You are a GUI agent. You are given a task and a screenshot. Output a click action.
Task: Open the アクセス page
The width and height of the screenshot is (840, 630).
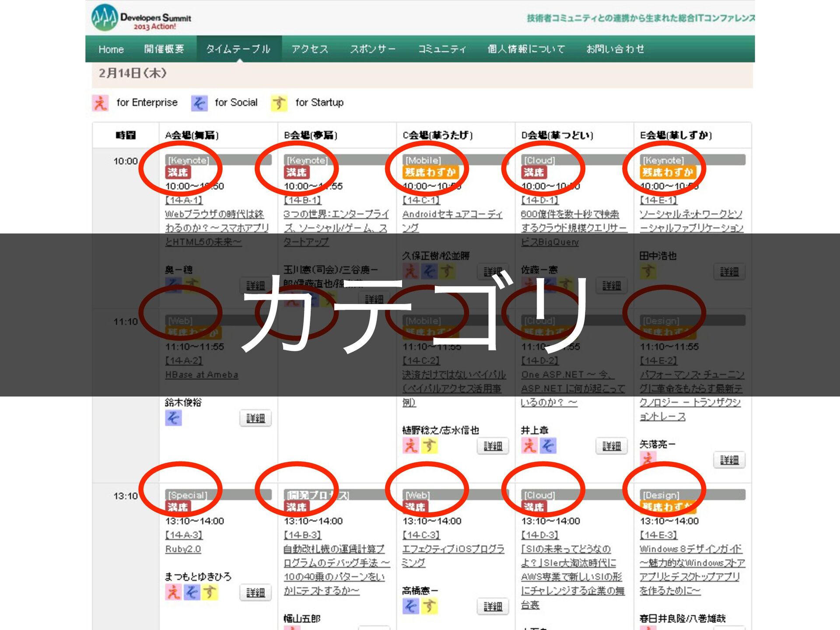tap(310, 49)
